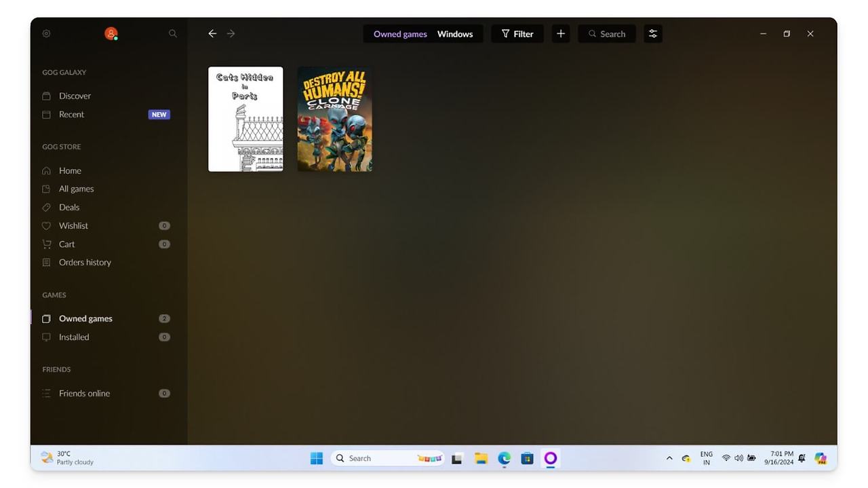Image resolution: width=868 pixels, height=488 pixels.
Task: Open Microsoft Store from taskbar
Action: point(527,458)
